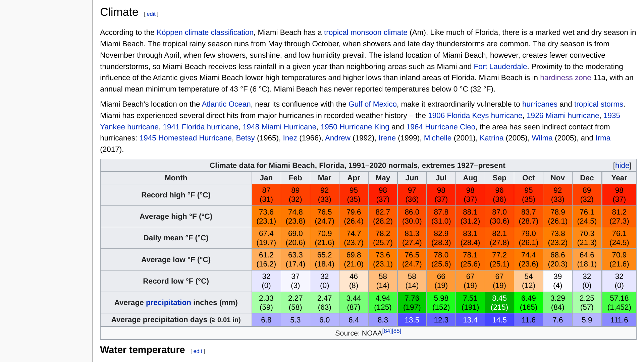The width and height of the screenshot is (644, 362).
Task: Follow the tropical storms link
Action: 598,104
